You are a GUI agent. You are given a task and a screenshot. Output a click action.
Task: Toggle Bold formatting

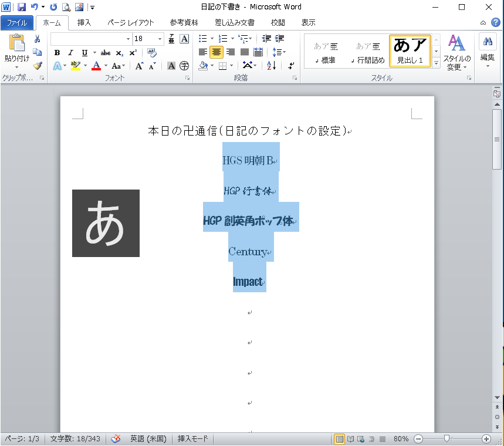tap(57, 53)
